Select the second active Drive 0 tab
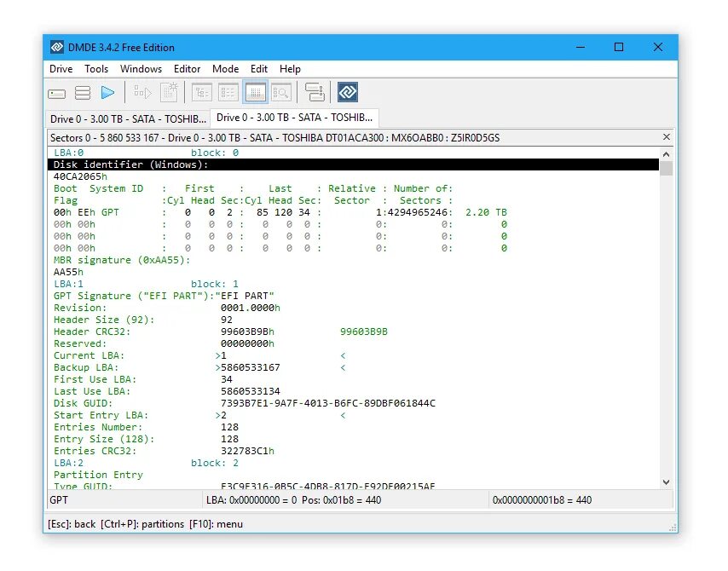Screen dimensions: 728x571 pyautogui.click(x=294, y=118)
